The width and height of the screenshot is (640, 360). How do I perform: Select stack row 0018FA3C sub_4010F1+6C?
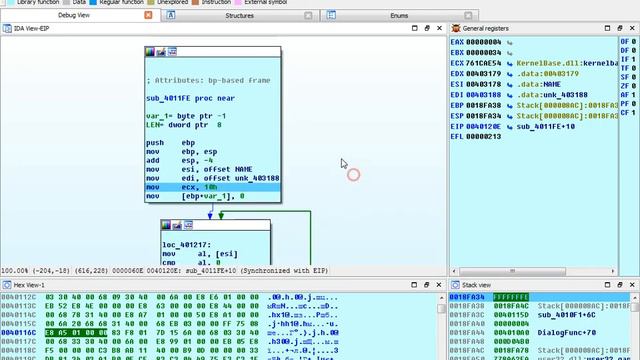point(540,315)
